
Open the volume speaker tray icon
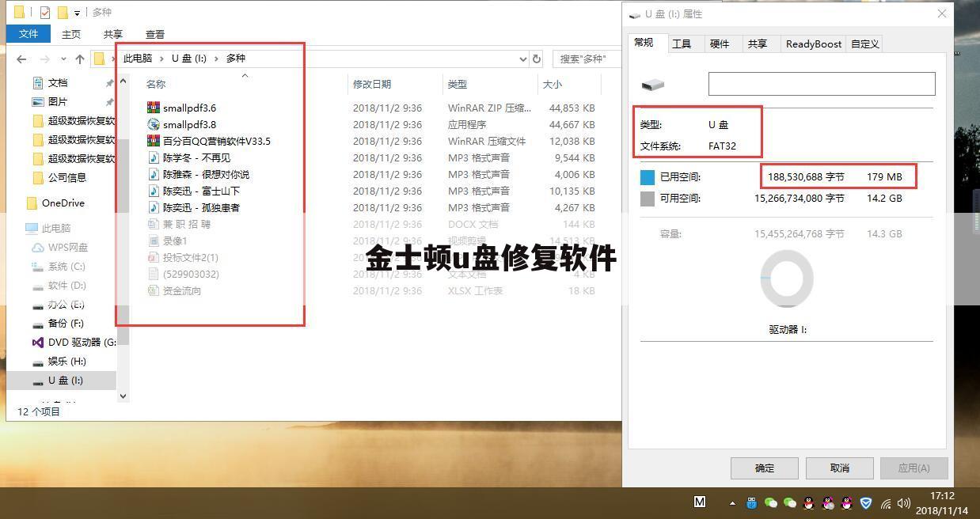(904, 503)
